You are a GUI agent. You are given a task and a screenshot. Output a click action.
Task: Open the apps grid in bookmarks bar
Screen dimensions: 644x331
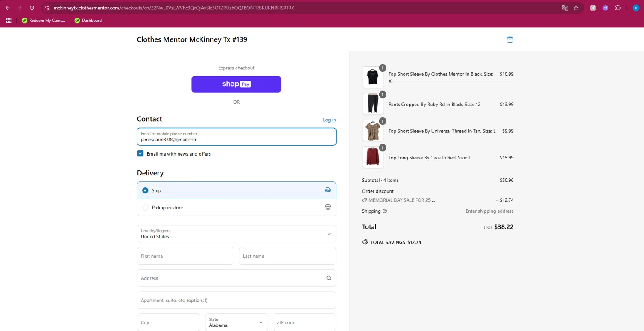point(9,20)
